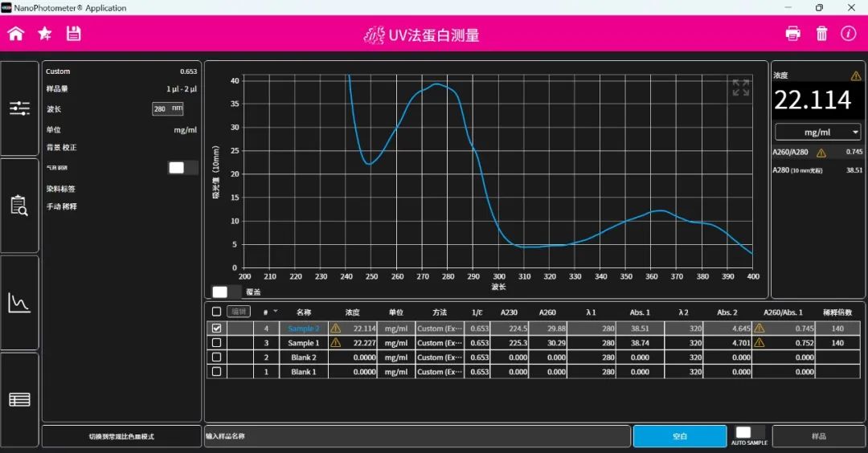
Task: Click the A280 38.51 result row
Action: pyautogui.click(x=817, y=170)
